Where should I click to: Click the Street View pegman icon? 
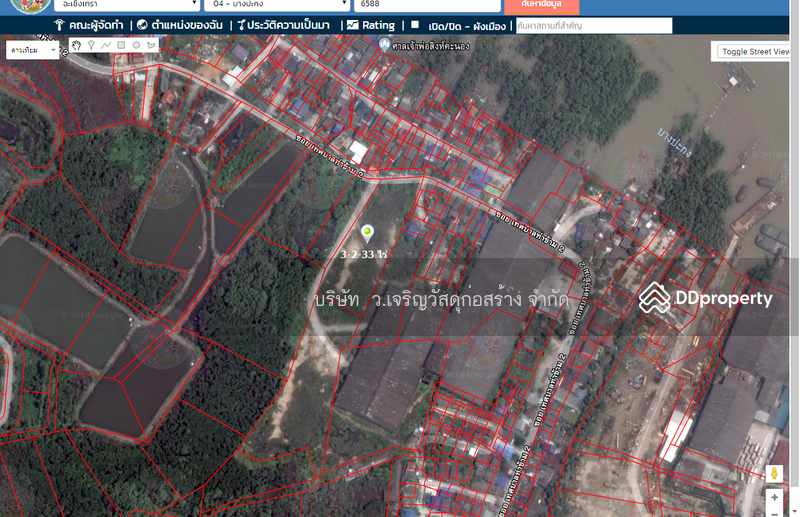(774, 473)
